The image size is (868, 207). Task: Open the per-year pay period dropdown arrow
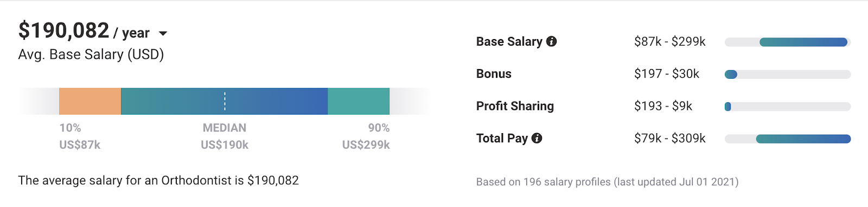(163, 34)
